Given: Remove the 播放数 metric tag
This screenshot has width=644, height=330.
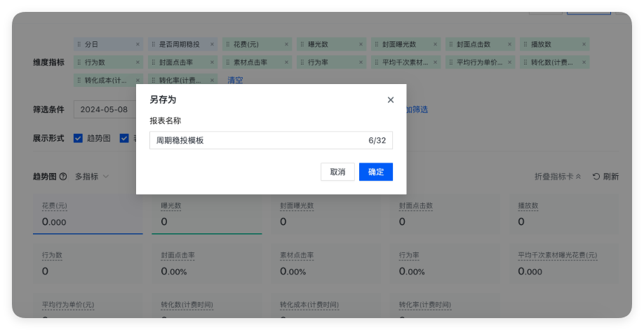Looking at the screenshot, I should tap(584, 44).
